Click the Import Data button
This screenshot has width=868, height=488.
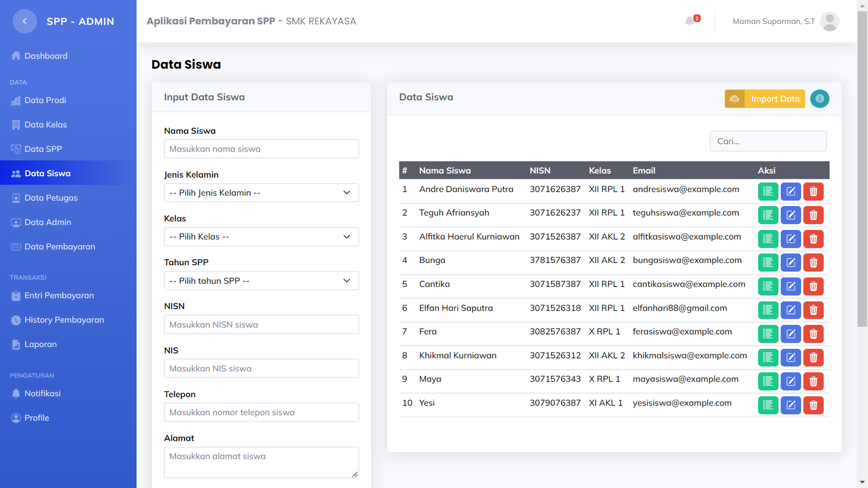point(764,99)
